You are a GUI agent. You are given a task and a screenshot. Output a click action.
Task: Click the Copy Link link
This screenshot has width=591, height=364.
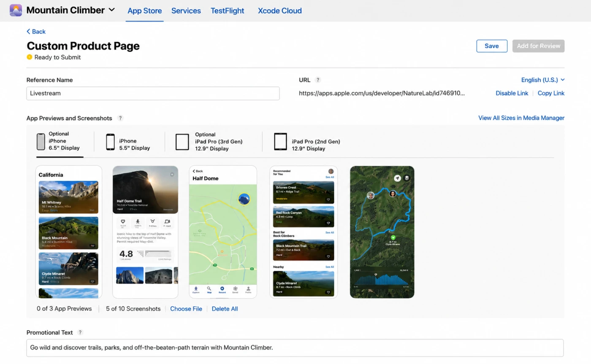[551, 93]
